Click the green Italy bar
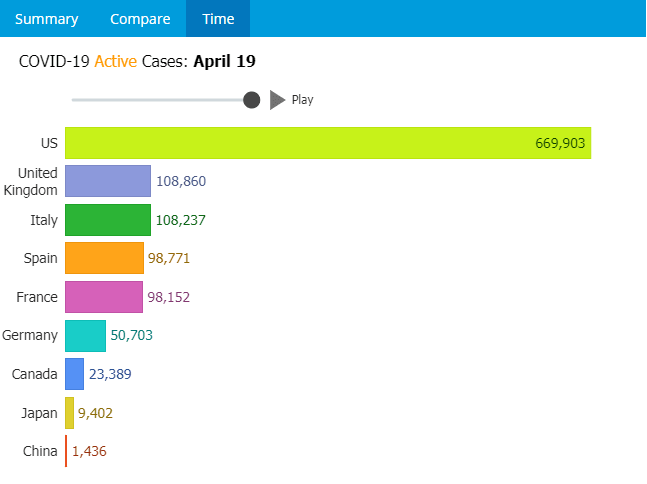This screenshot has height=484, width=647. pos(107,220)
